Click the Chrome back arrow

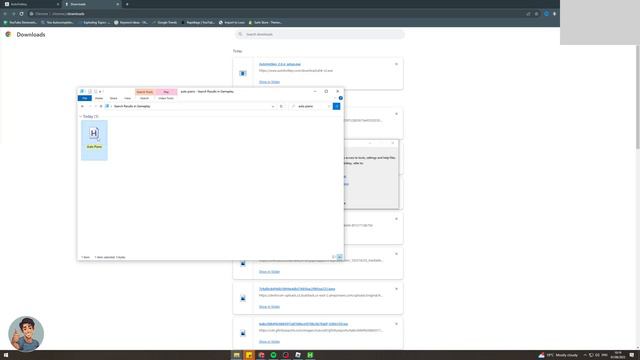click(x=5, y=14)
